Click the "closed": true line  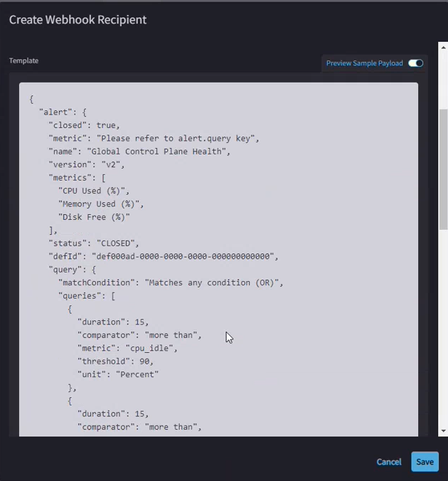85,125
